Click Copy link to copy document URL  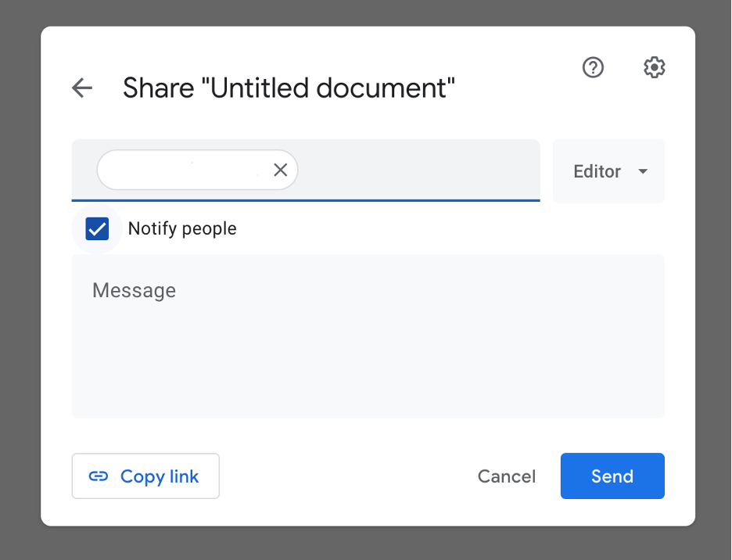(x=145, y=476)
